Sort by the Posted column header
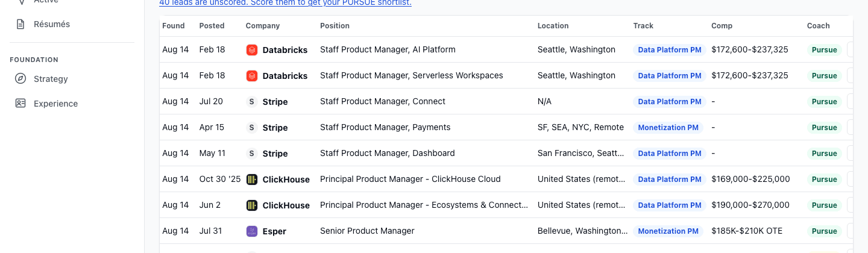The image size is (868, 253). point(212,26)
